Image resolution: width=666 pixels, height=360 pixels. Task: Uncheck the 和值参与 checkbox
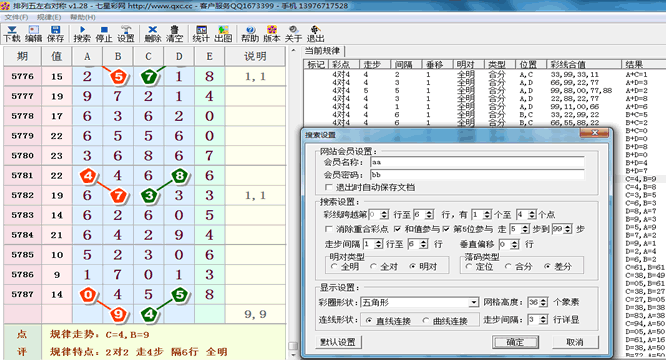click(397, 229)
